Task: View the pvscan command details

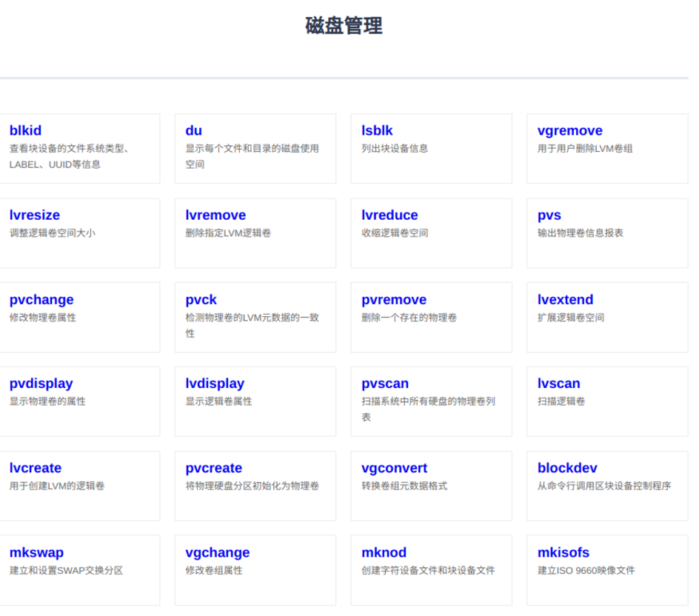Action: pyautogui.click(x=386, y=384)
